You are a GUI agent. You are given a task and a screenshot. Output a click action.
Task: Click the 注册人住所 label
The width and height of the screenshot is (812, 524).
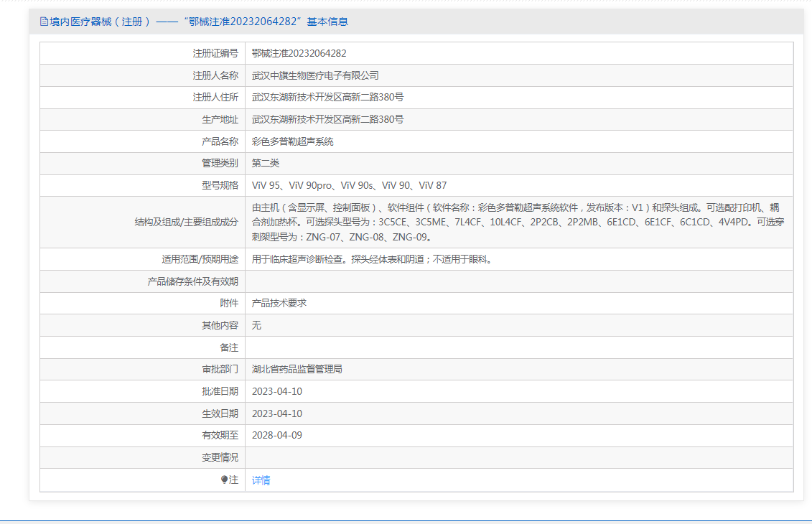click(215, 98)
